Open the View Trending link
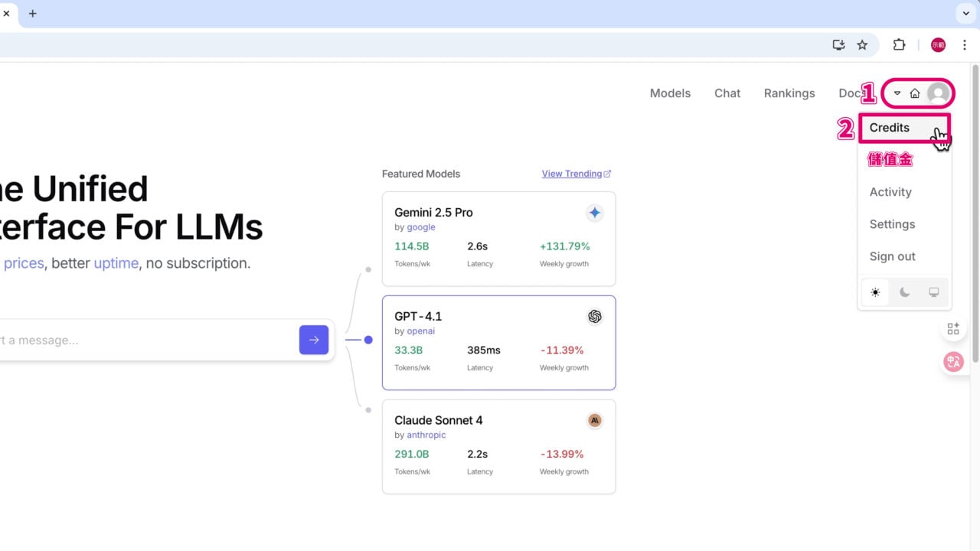This screenshot has height=551, width=980. pyautogui.click(x=576, y=174)
